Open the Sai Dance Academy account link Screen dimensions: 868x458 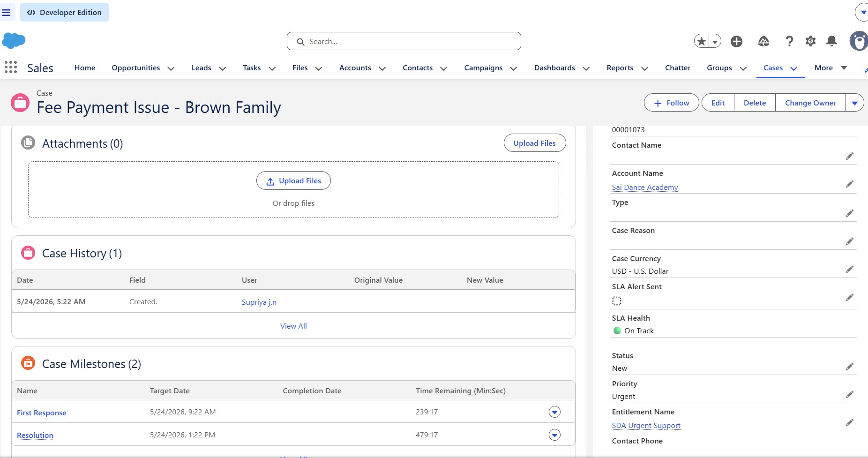[644, 187]
